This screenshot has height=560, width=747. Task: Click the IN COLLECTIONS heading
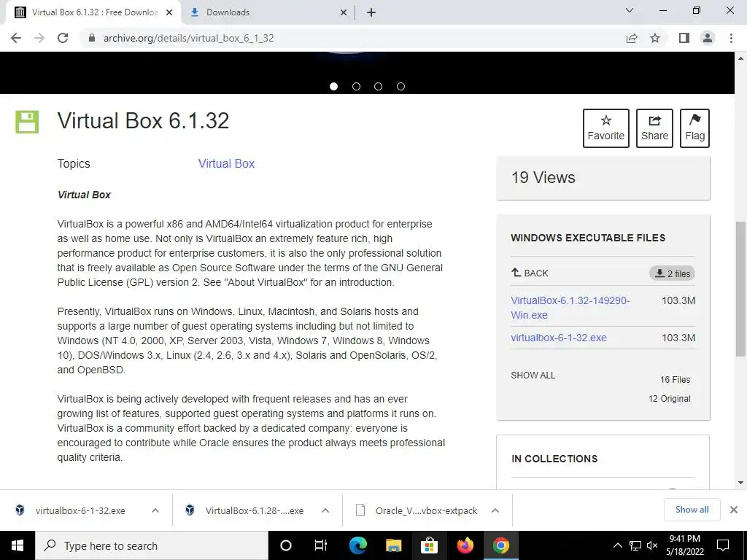point(554,459)
